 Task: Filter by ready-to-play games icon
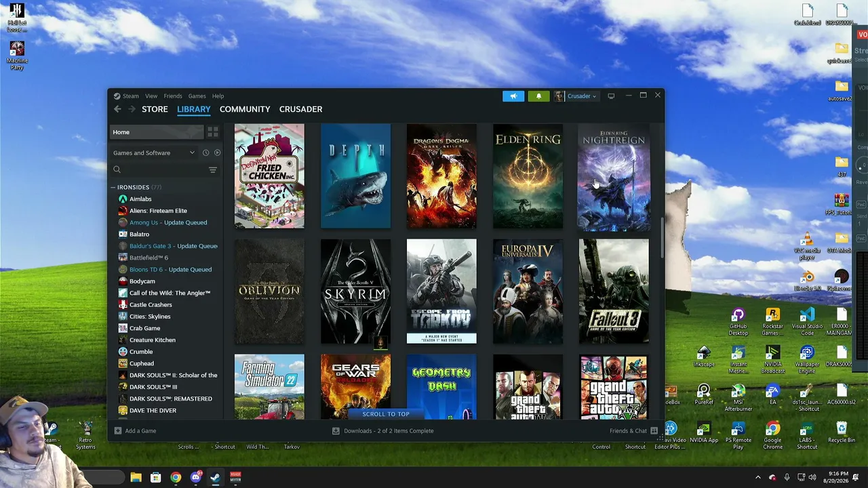coord(217,152)
